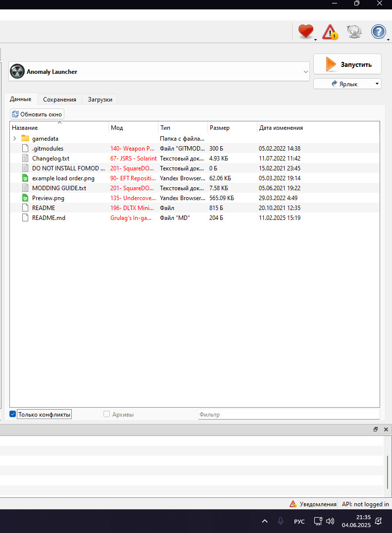Click the warning icon in status bar
Image resolution: width=392 pixels, height=533 pixels.
click(x=293, y=504)
